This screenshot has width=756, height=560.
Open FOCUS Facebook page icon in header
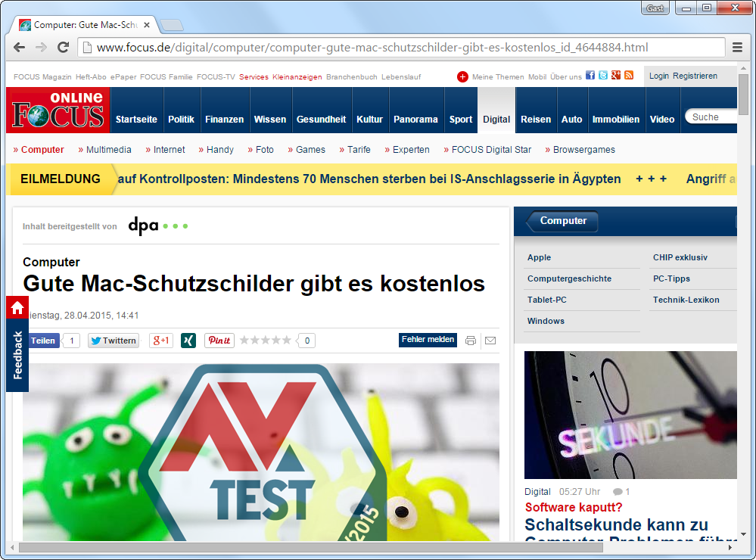point(591,76)
